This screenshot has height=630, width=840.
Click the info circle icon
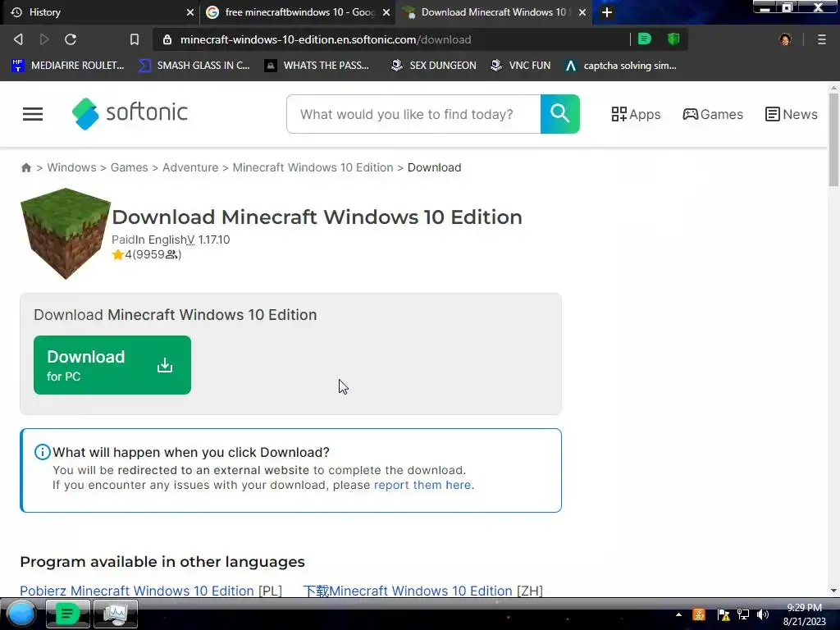(x=43, y=452)
